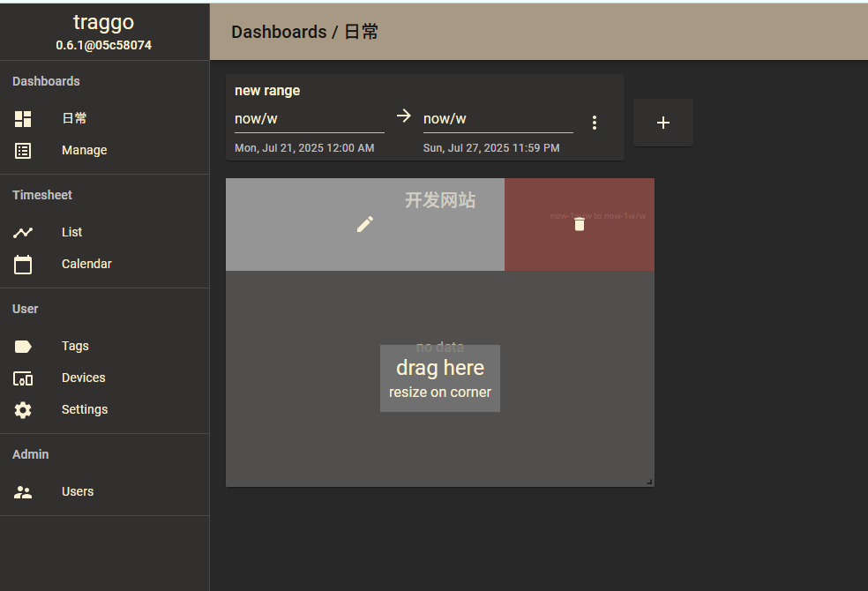Click the resize corner handle of entry
Image resolution: width=868 pixels, height=591 pixels.
(649, 482)
